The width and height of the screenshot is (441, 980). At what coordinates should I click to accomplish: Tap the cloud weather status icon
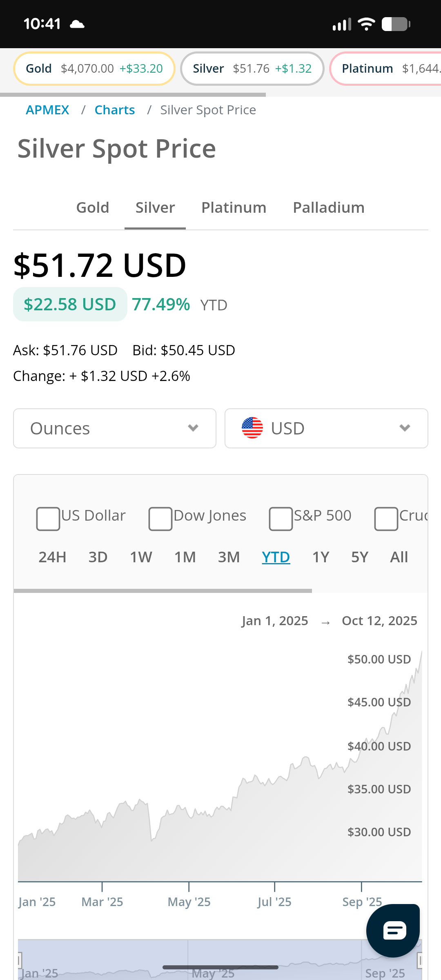click(77, 24)
